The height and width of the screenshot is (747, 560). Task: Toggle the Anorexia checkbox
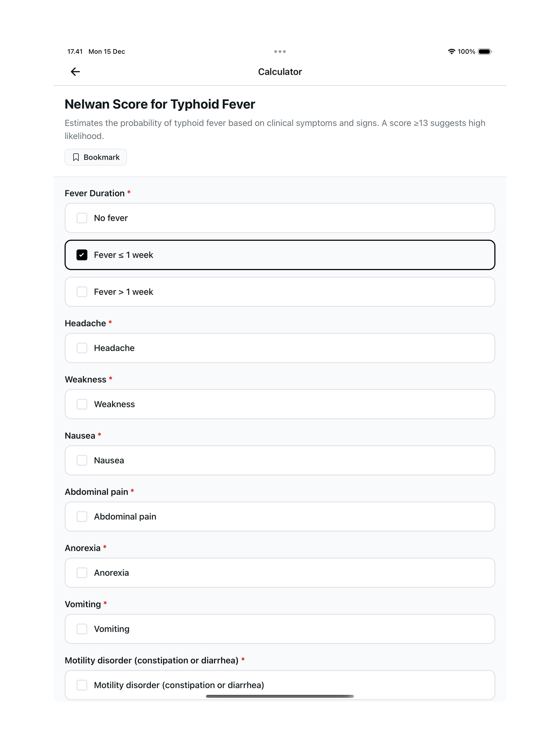(x=82, y=573)
